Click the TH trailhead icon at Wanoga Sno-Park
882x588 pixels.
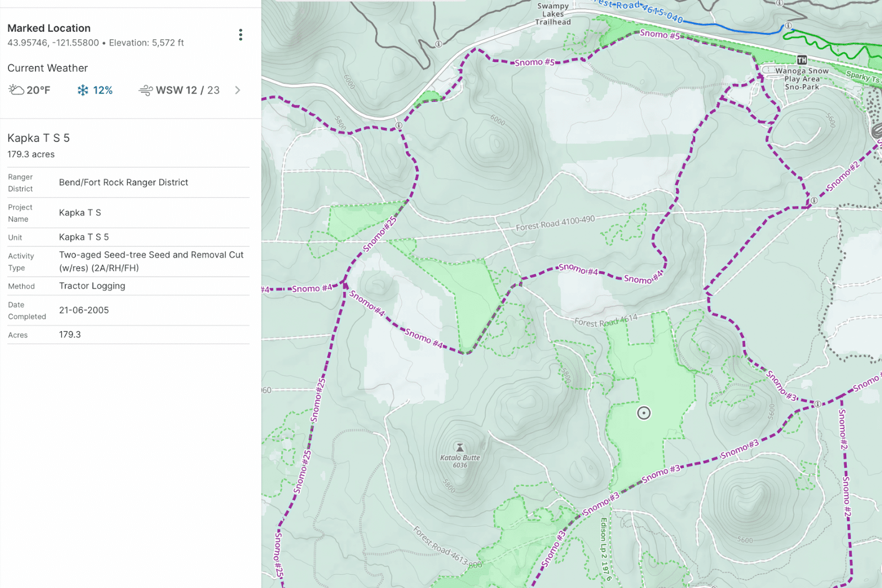coord(802,60)
